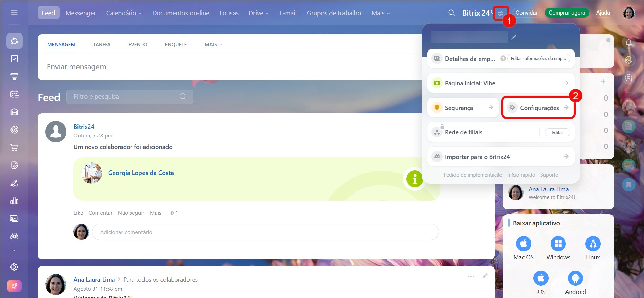Open Importar para o Bitrix24
Screen dimensions: 644x298
click(x=501, y=157)
